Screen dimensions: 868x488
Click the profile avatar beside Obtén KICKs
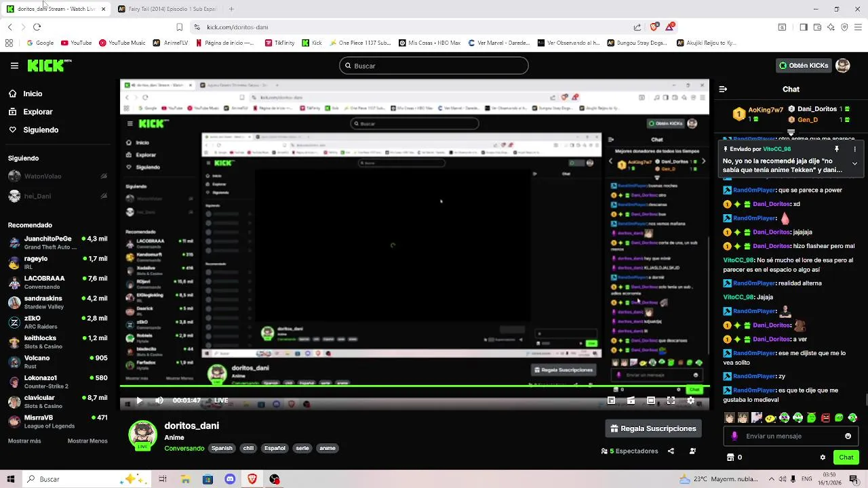pyautogui.click(x=842, y=66)
